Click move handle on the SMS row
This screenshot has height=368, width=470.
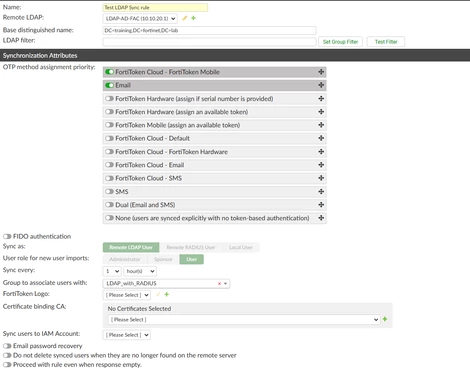321,191
